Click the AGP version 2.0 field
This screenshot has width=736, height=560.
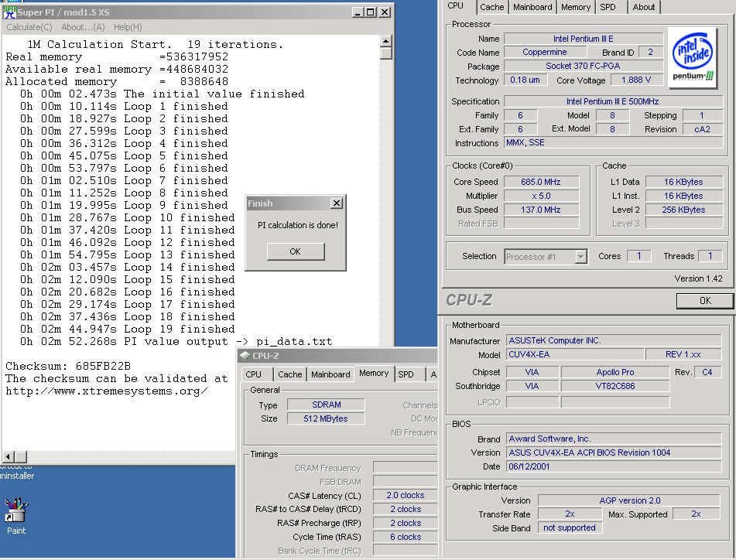click(629, 500)
